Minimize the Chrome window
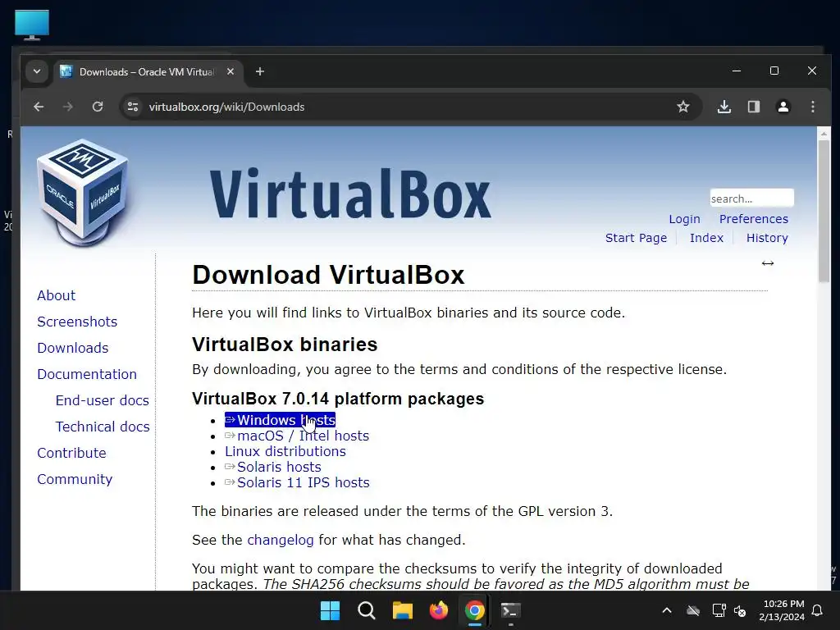The width and height of the screenshot is (840, 630). (737, 71)
